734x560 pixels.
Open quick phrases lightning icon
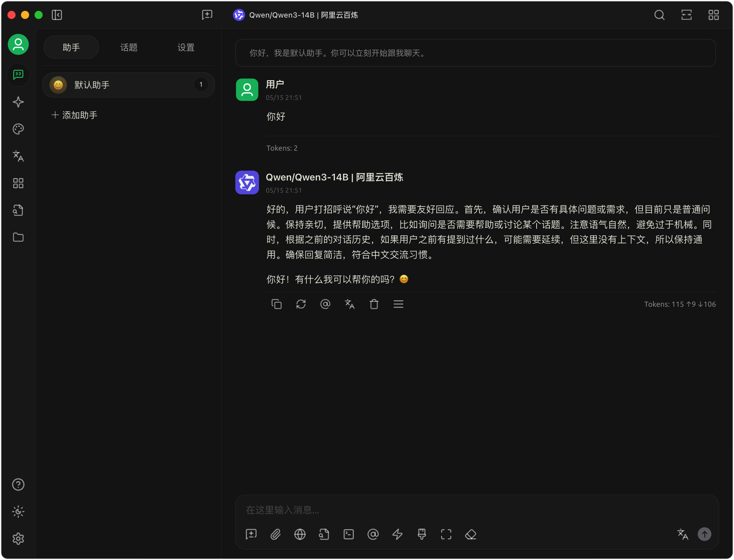[x=397, y=534]
